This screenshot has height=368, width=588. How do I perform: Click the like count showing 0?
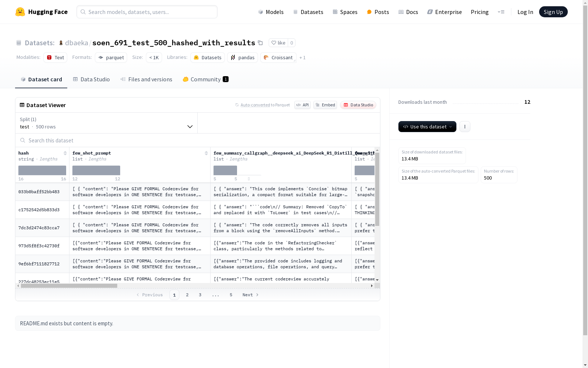(x=292, y=43)
